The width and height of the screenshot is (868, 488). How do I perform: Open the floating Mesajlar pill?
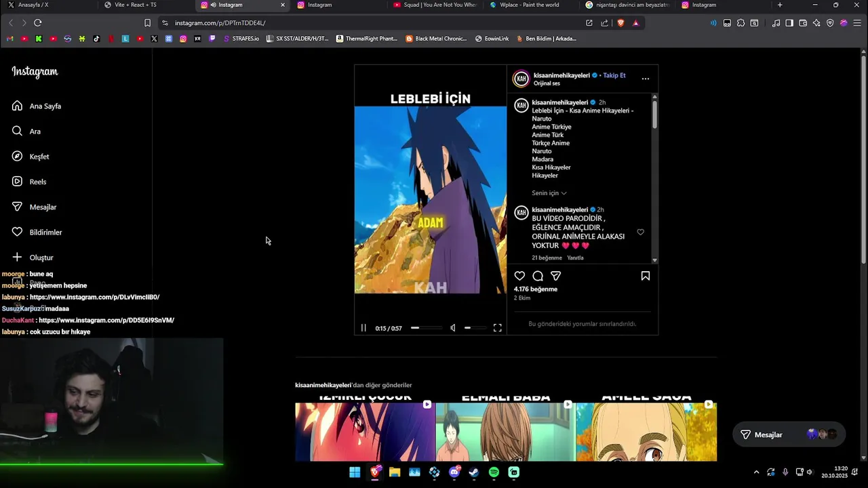[x=789, y=434]
